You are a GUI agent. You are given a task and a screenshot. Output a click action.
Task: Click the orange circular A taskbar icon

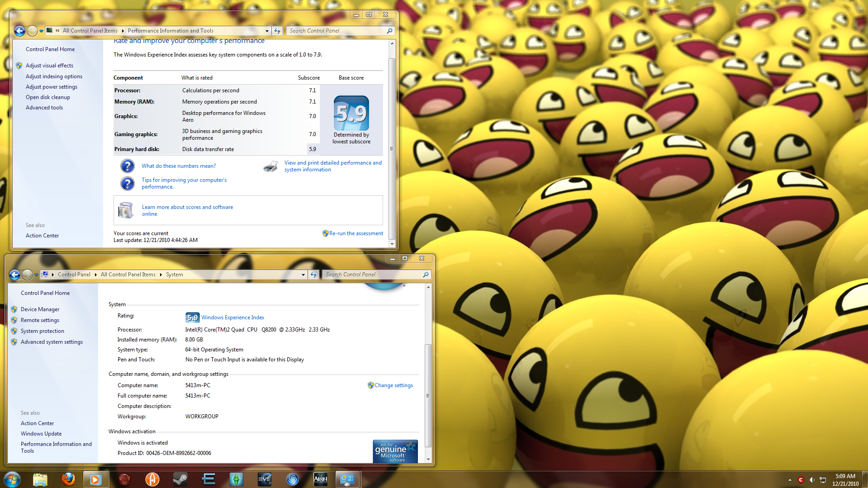click(x=152, y=479)
